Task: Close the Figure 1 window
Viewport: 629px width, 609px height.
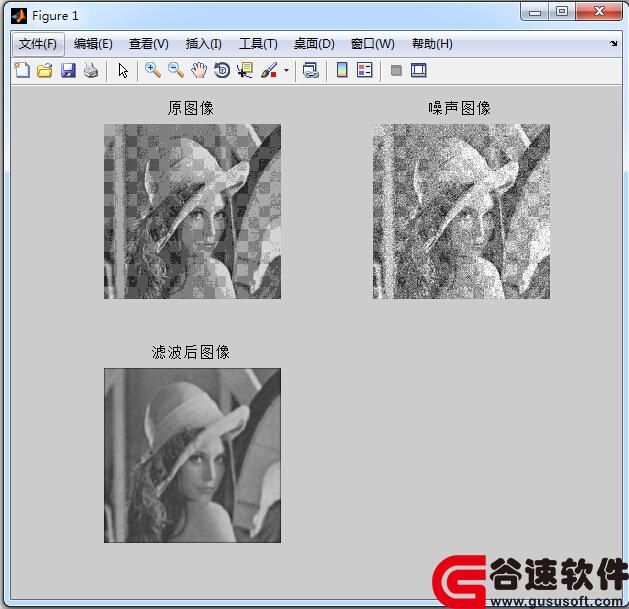Action: tap(599, 11)
